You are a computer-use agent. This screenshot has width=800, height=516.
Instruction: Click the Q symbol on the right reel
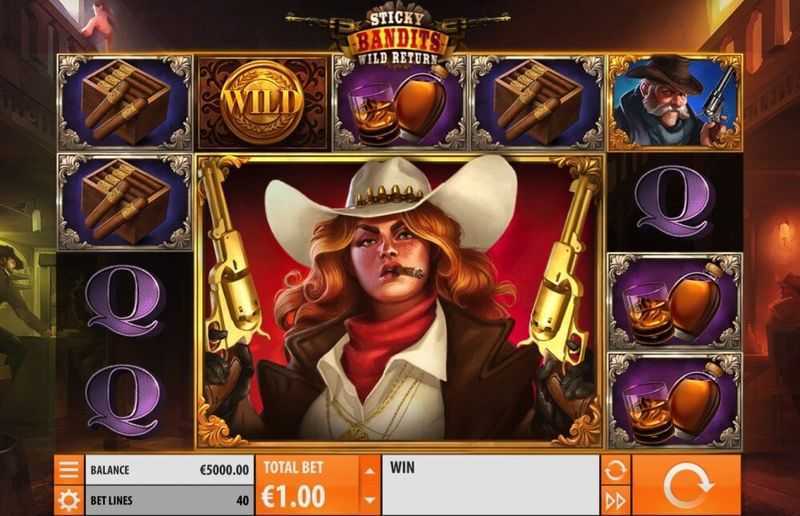point(673,203)
